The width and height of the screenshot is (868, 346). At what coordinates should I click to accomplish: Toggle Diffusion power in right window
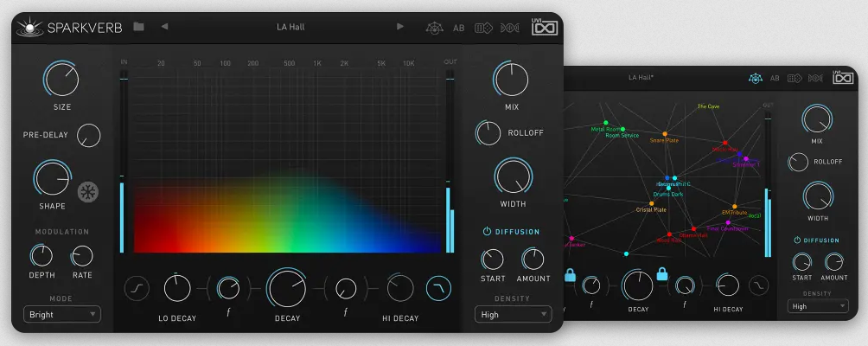(797, 240)
